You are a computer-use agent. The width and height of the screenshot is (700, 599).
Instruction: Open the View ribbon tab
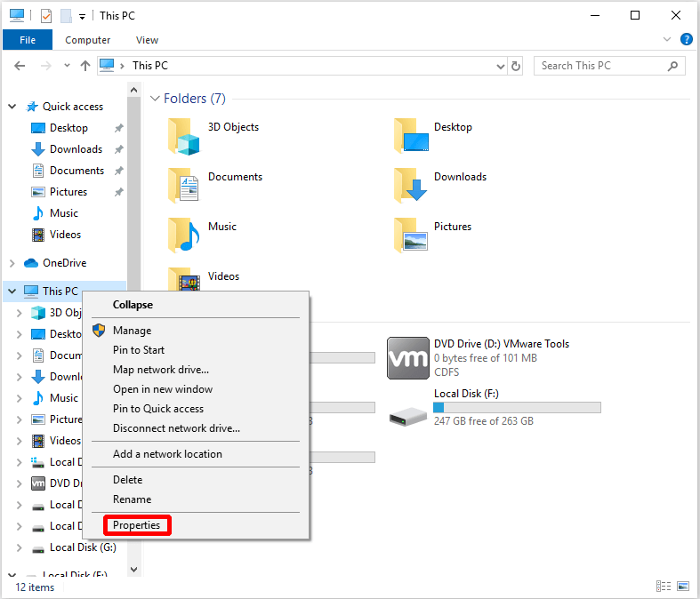coord(147,40)
